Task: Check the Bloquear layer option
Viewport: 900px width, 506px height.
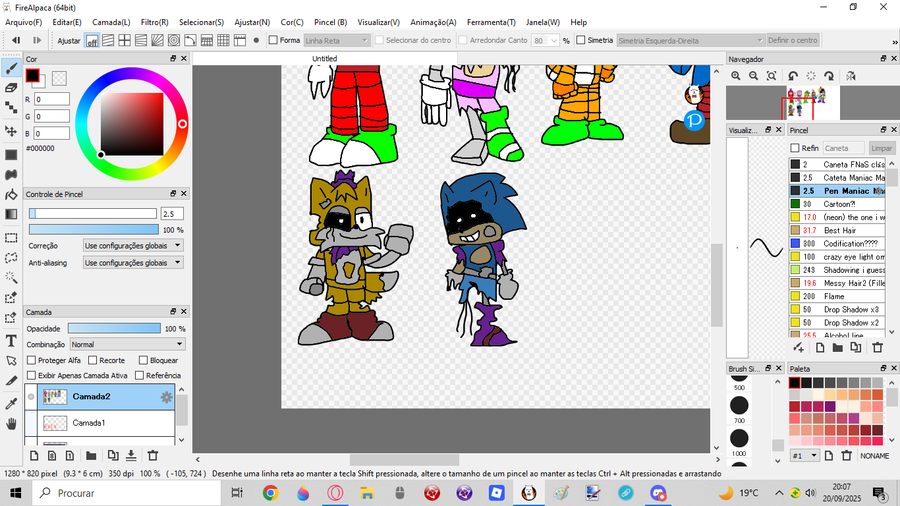Action: click(x=143, y=360)
